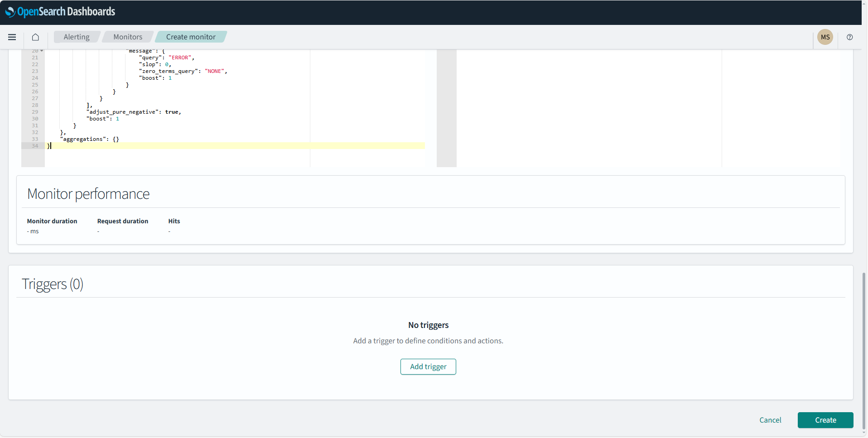Viewport: 868px width, 438px height.
Task: Collapse the fold arrow at line 20
Action: [42, 51]
